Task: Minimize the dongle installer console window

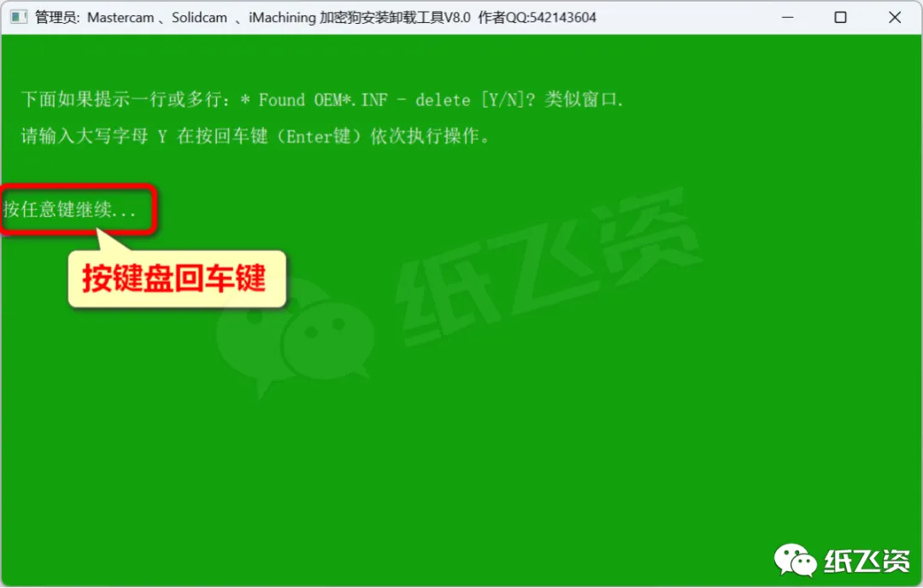Action: 788,18
